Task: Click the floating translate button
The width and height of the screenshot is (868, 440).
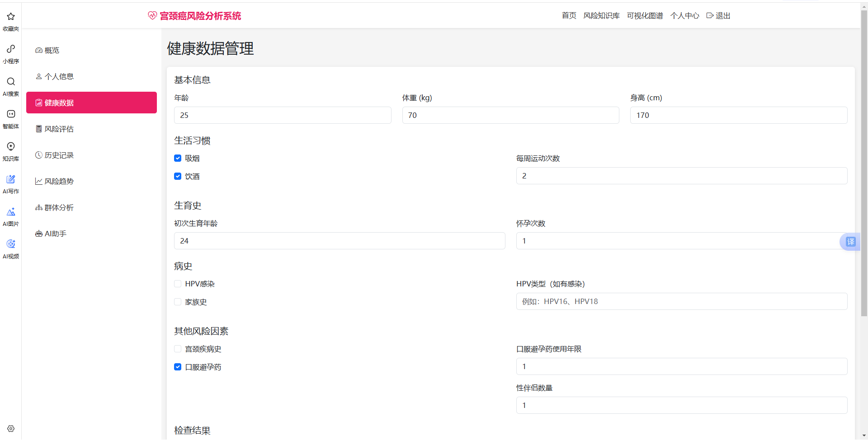Action: click(850, 242)
